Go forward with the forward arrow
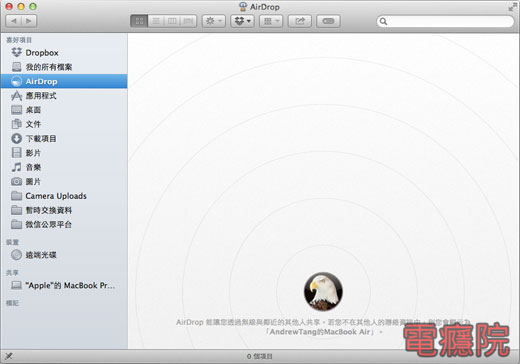Viewport: 520px width, 364px height. point(29,21)
